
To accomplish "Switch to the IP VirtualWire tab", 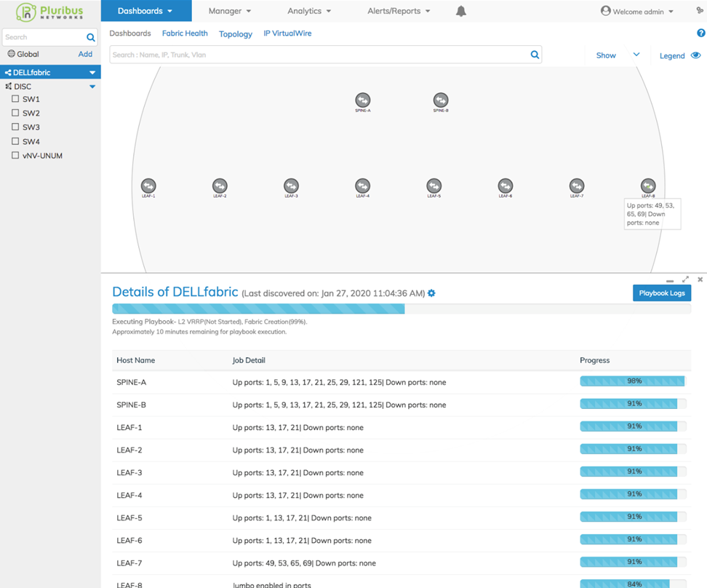I will 287,33.
